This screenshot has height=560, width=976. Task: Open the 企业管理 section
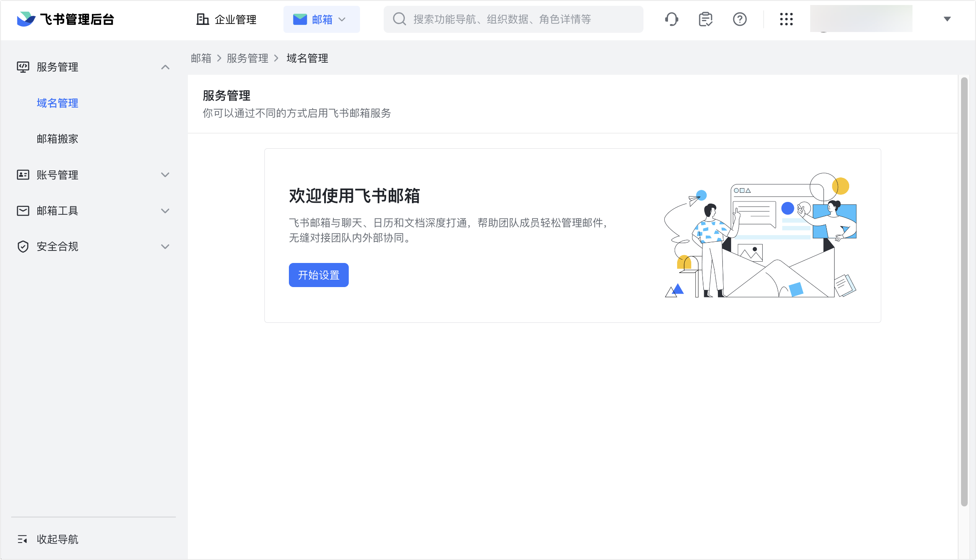(226, 19)
